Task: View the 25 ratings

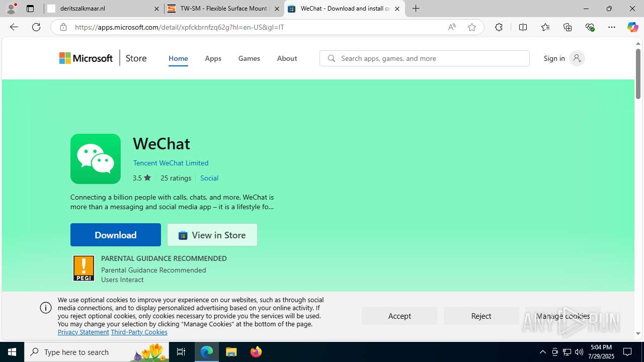Action: pos(176,178)
